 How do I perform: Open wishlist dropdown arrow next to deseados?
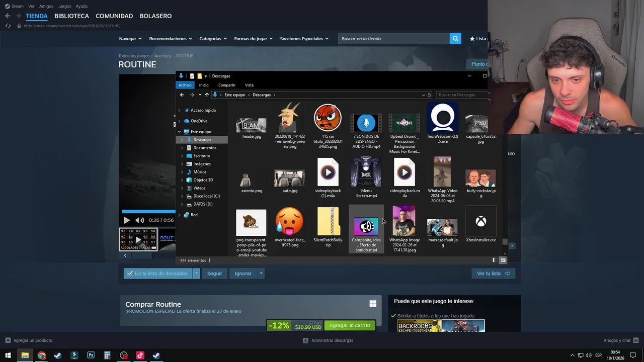click(x=197, y=274)
